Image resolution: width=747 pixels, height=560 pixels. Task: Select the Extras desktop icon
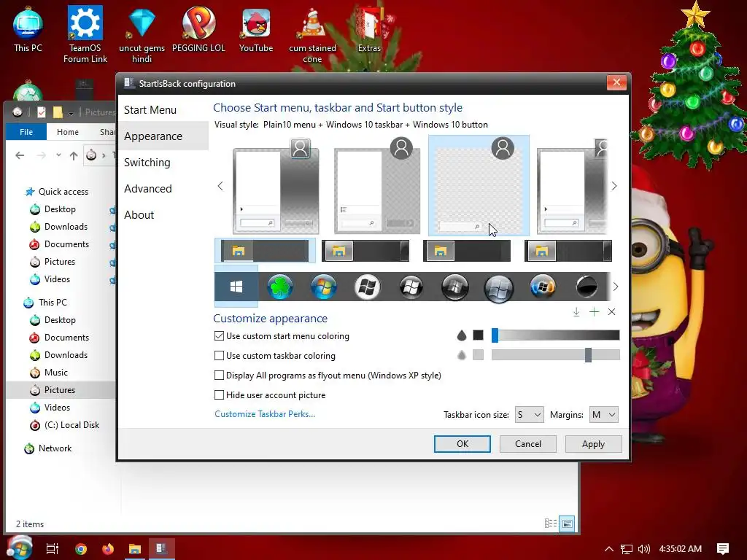click(x=370, y=29)
